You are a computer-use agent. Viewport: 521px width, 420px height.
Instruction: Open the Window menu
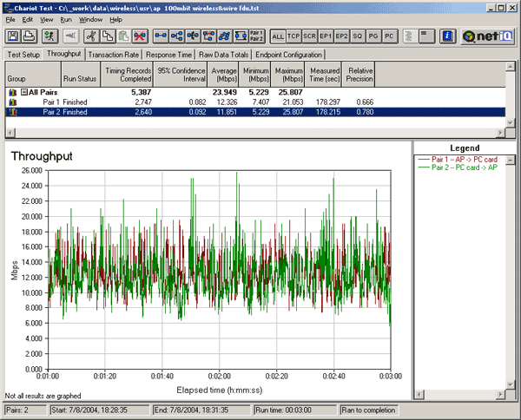coord(90,18)
